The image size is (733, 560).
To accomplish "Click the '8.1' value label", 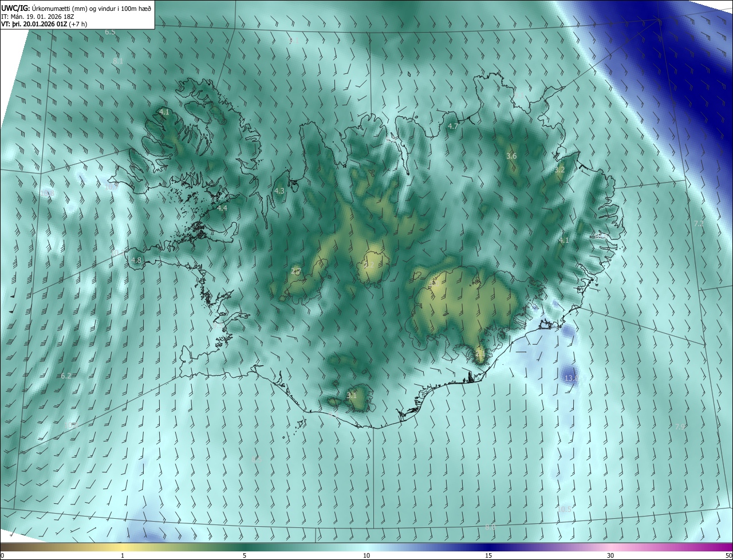I will pyautogui.click(x=117, y=61).
